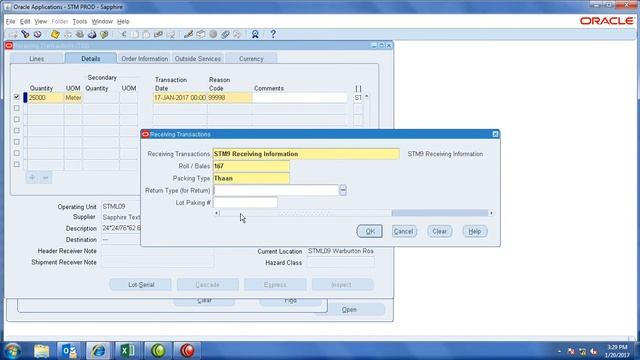Click the Packing Type field showing Thaan
The height and width of the screenshot is (360, 640).
click(251, 178)
